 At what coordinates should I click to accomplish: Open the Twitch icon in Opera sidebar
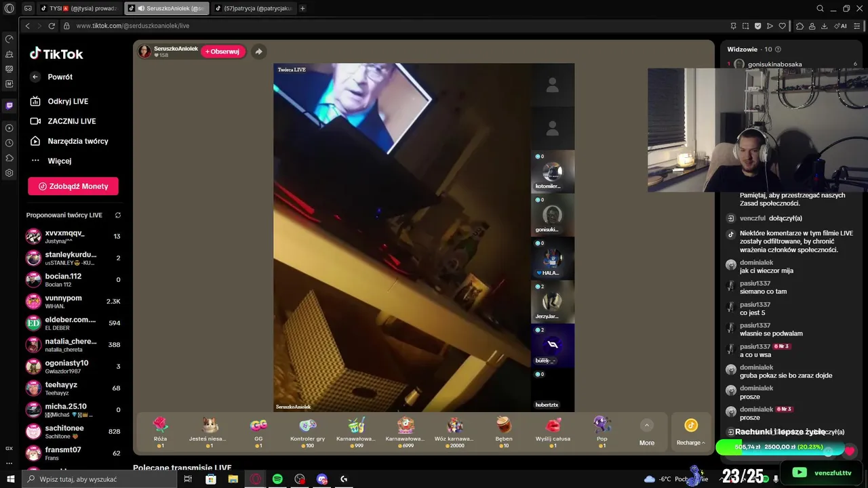9,106
